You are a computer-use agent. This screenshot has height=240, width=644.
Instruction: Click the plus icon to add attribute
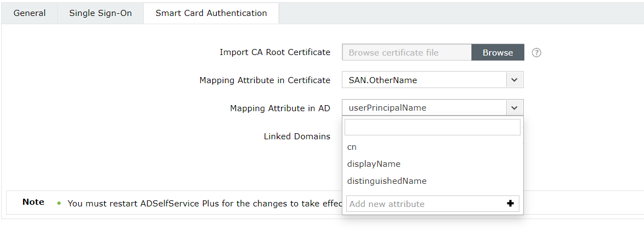click(510, 204)
